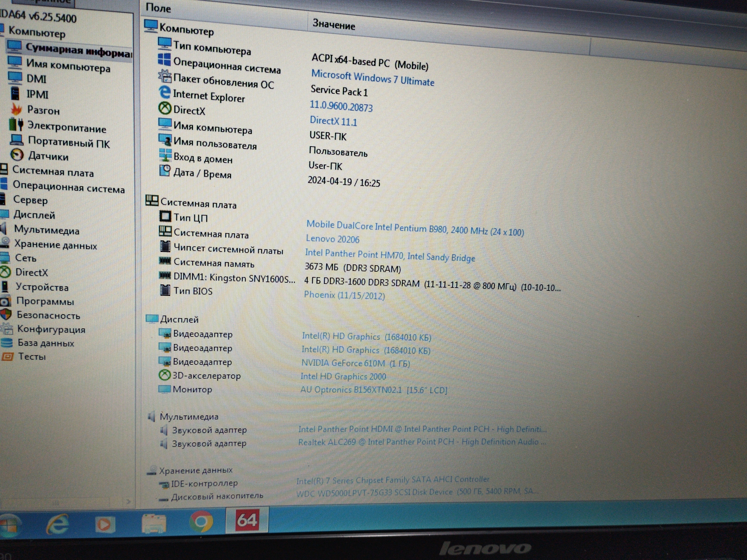
Task: Open Intel Panther Point HM70 chipset link
Action: (390, 255)
